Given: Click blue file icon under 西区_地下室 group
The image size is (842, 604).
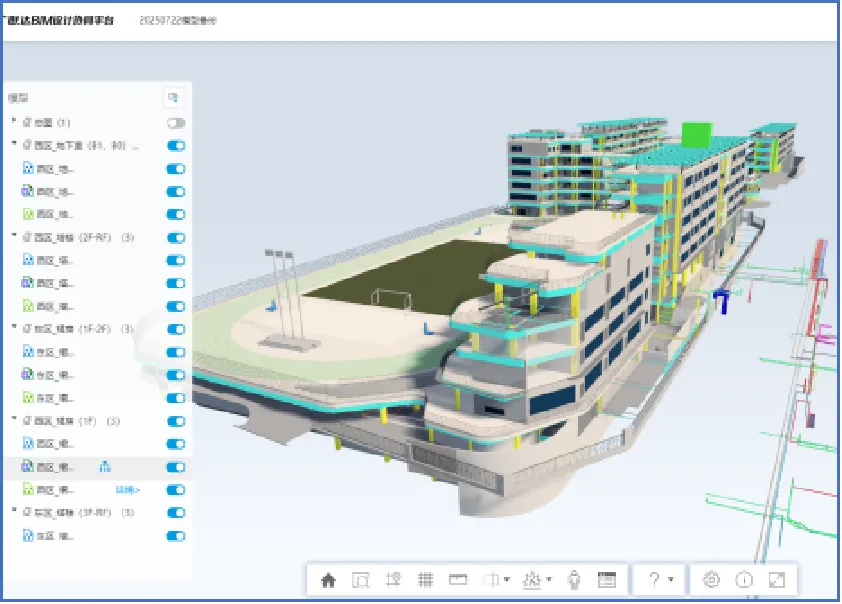Looking at the screenshot, I should [28, 169].
